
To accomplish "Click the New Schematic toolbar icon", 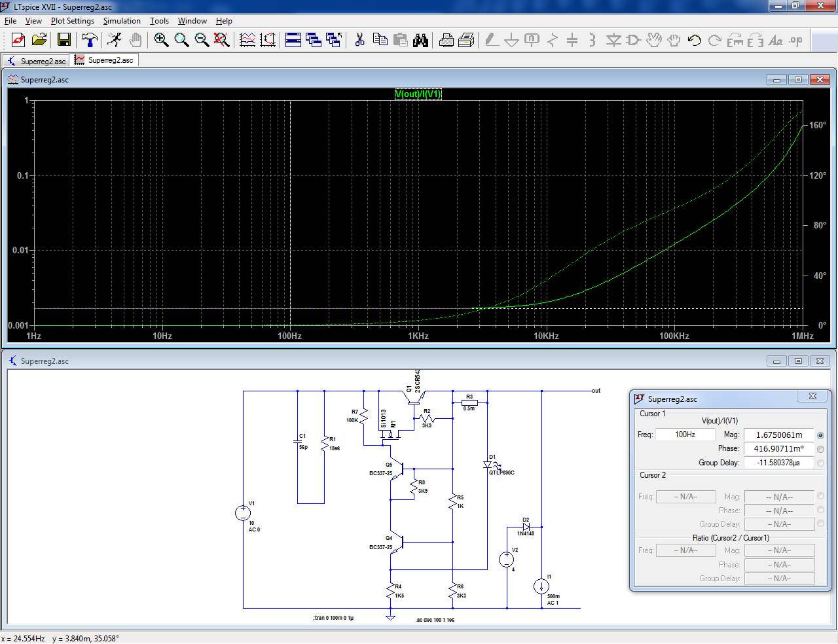I will pyautogui.click(x=18, y=41).
